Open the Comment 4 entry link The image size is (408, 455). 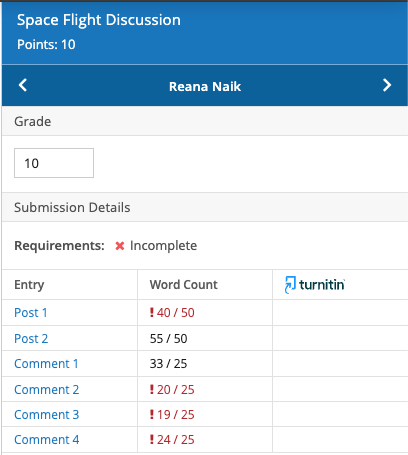point(47,440)
